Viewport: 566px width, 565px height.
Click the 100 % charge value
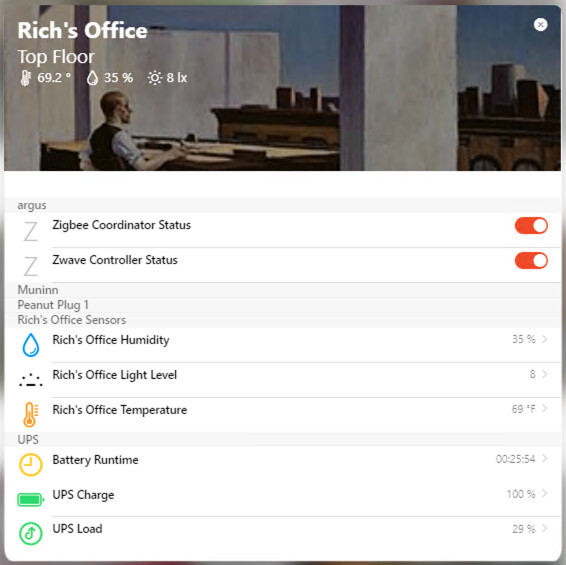(521, 494)
